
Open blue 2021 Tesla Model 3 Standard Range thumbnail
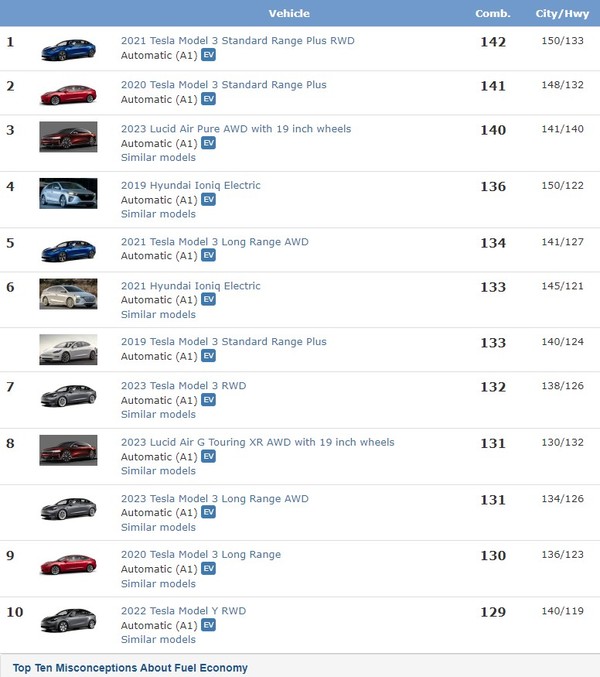(68, 49)
